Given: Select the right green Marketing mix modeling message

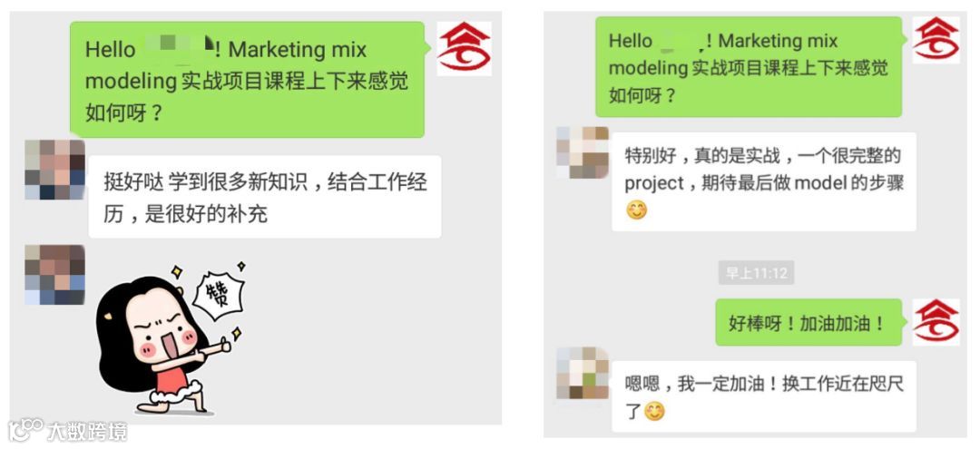Looking at the screenshot, I should click(749, 67).
